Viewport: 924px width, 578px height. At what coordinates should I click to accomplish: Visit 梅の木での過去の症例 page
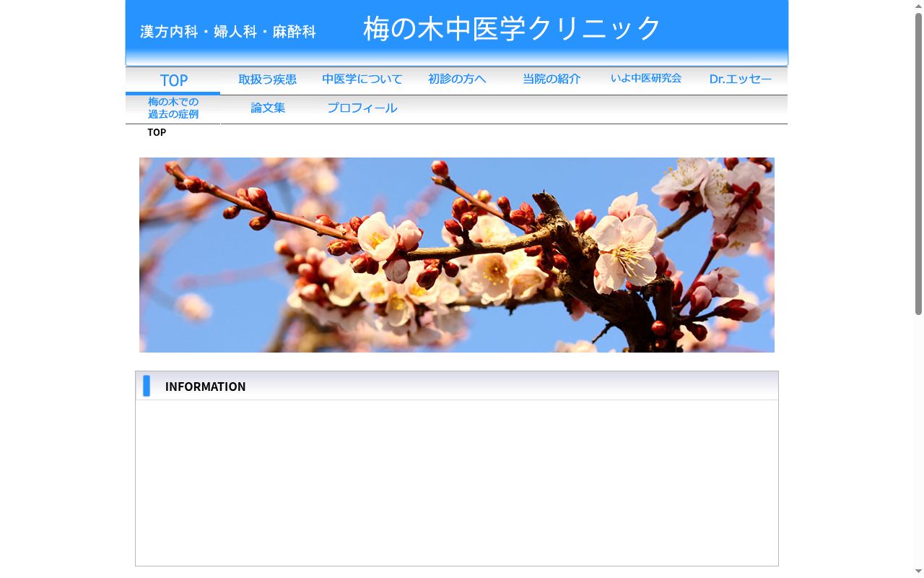173,109
